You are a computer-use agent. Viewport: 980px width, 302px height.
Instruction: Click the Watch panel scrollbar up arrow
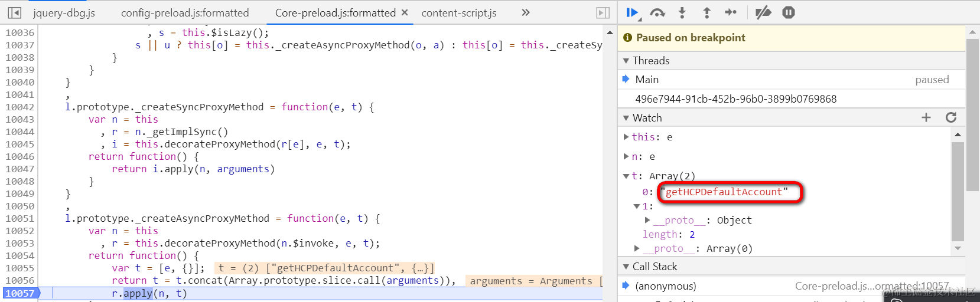pyautogui.click(x=958, y=135)
